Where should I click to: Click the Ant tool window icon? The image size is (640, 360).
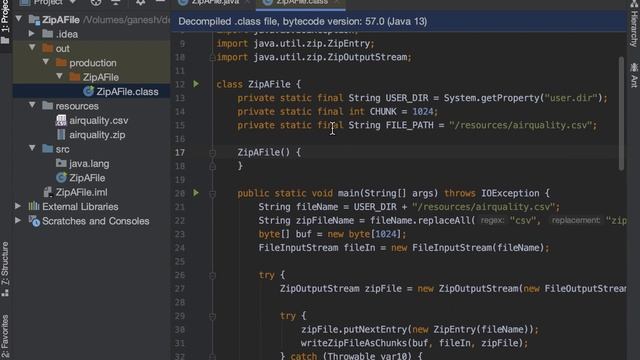[x=634, y=67]
